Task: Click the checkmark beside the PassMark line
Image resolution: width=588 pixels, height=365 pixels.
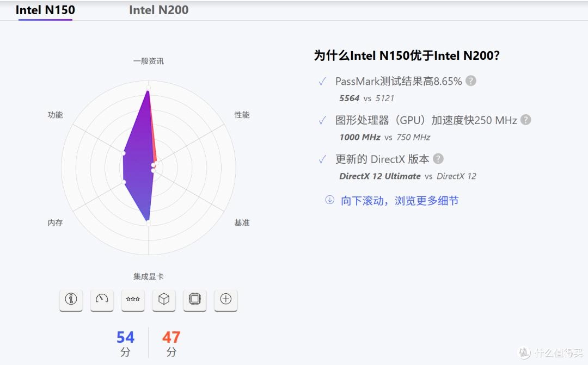Action: [322, 82]
